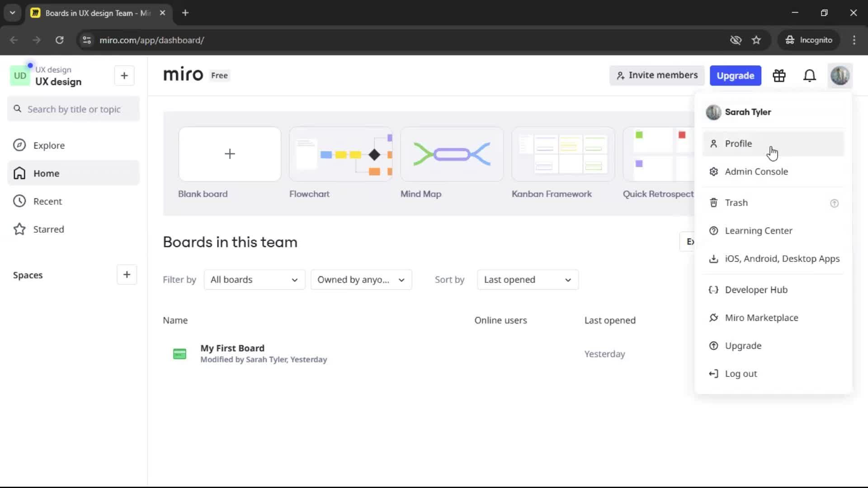Create a Blank board
This screenshot has height=488, width=868.
(230, 154)
